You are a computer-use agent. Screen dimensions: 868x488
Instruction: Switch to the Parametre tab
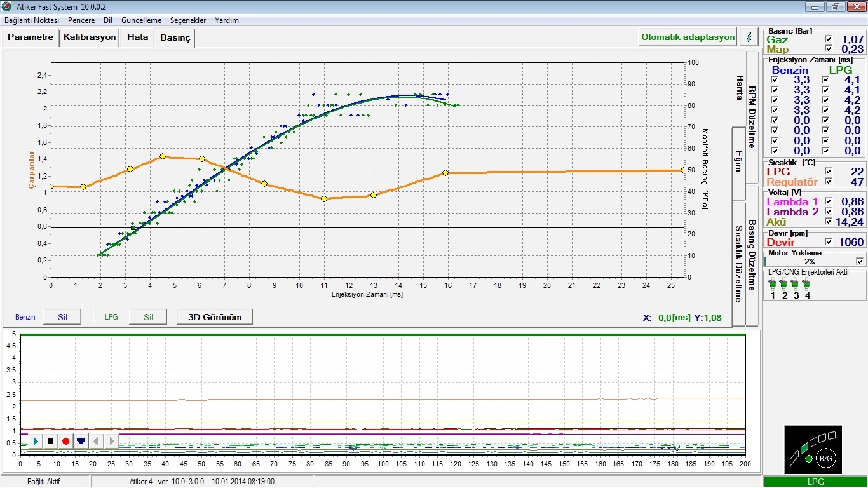coord(31,37)
